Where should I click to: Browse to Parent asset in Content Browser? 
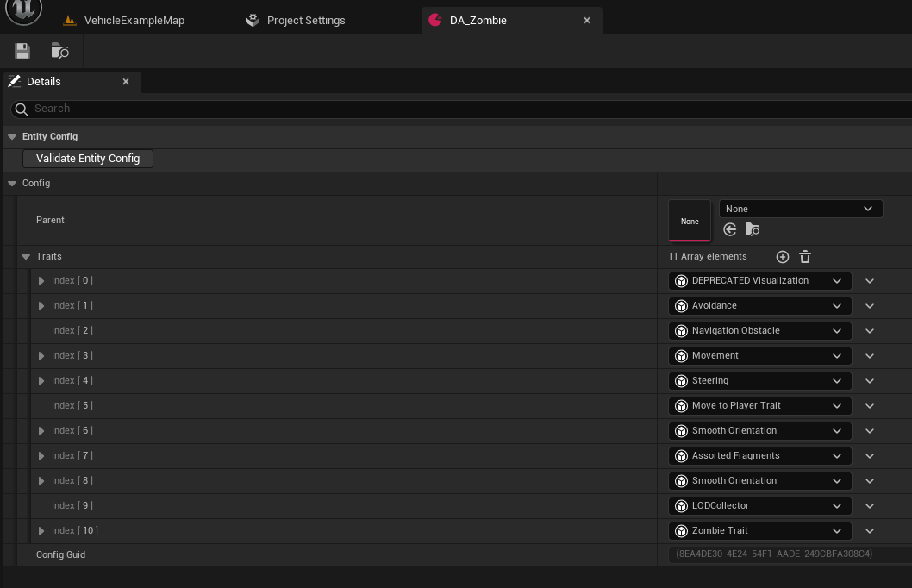[x=753, y=229]
